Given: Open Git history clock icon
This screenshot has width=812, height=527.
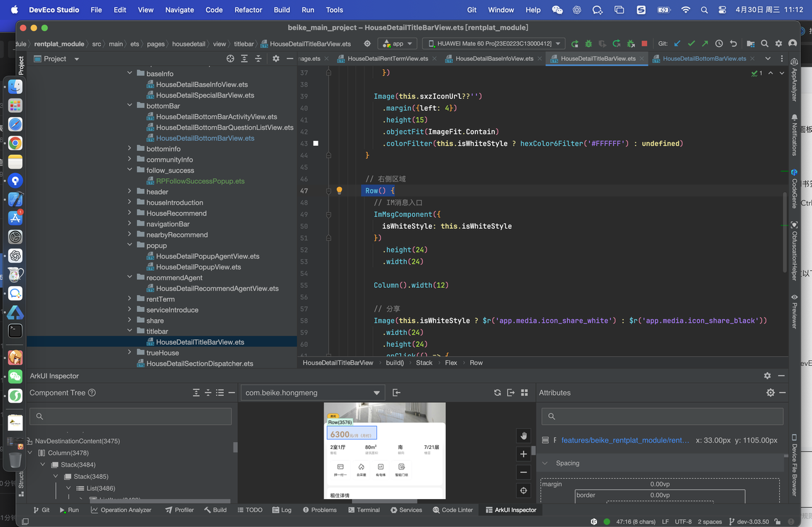Looking at the screenshot, I should (x=719, y=44).
